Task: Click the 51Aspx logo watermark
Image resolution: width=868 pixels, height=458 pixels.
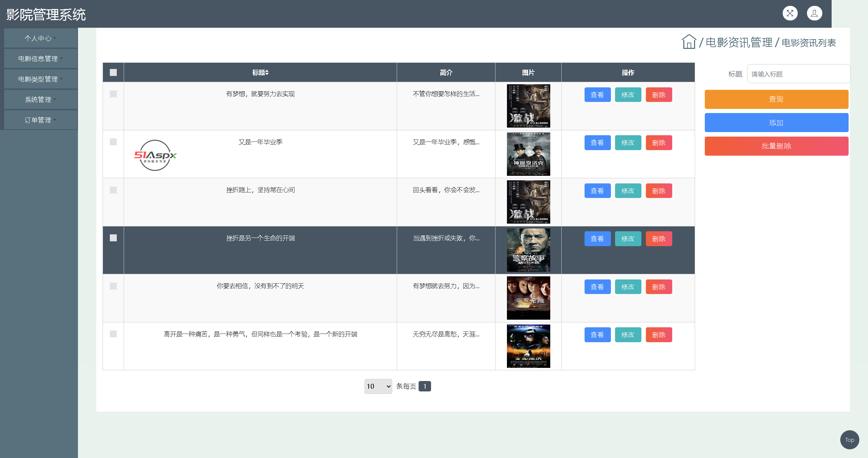Action: click(155, 155)
